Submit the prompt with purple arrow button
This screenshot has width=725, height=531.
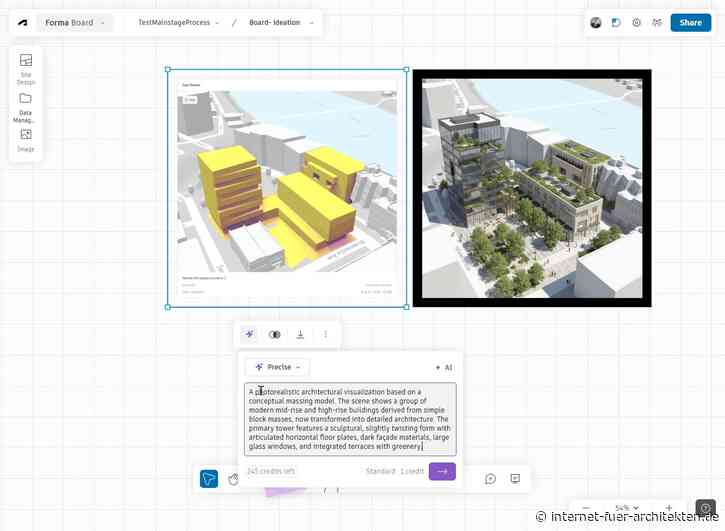[442, 471]
